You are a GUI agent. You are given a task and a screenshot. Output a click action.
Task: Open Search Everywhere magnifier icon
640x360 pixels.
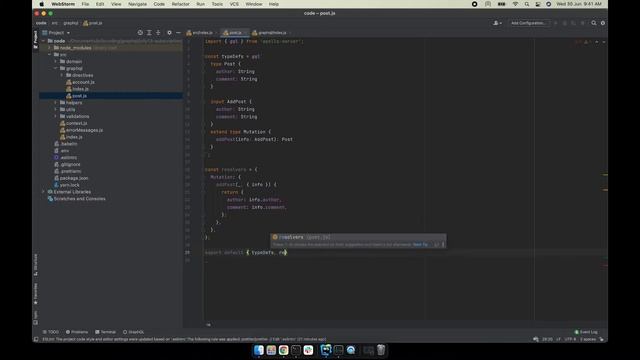pos(594,23)
